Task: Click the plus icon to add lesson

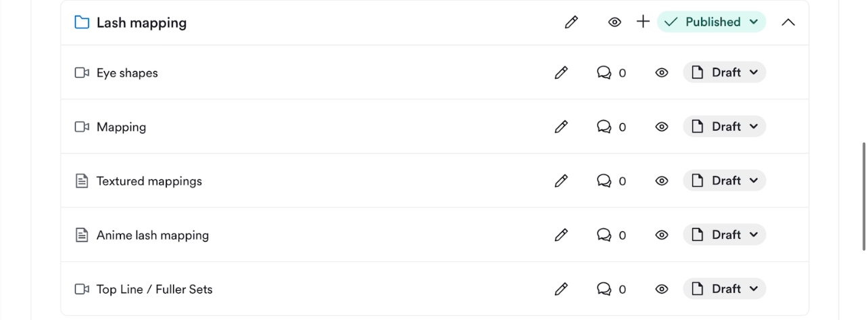Action: [x=643, y=22]
